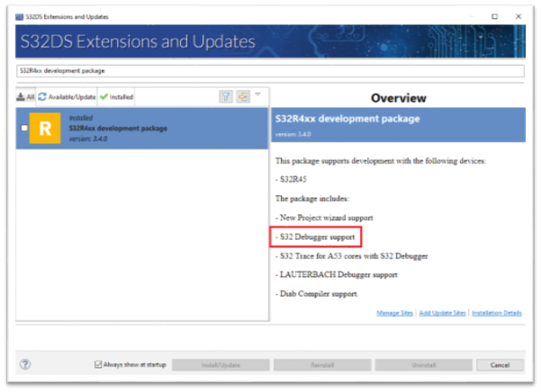Click the S32 Debugger support line
Screen dimensions: 541x392
click(x=315, y=237)
